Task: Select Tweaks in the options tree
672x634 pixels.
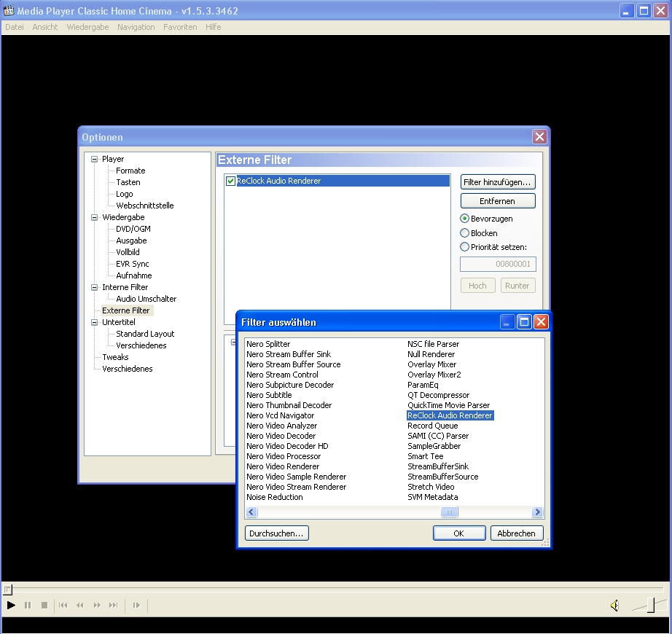Action: pos(115,357)
